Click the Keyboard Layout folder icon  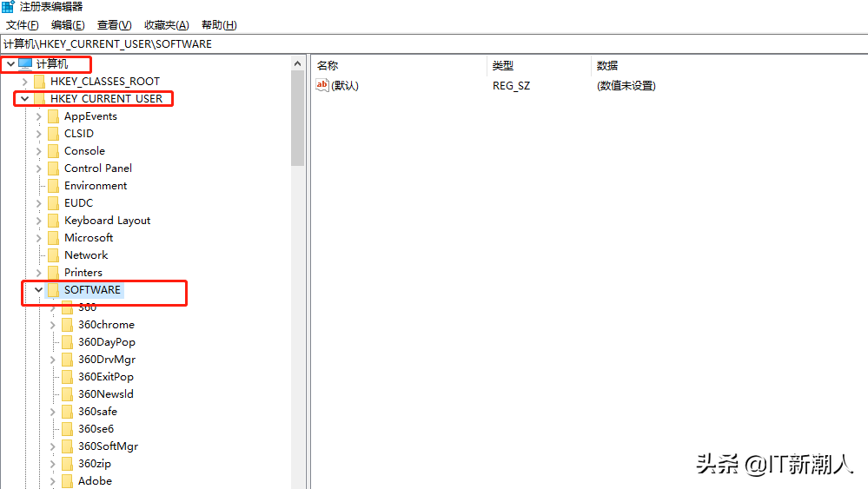click(x=53, y=221)
